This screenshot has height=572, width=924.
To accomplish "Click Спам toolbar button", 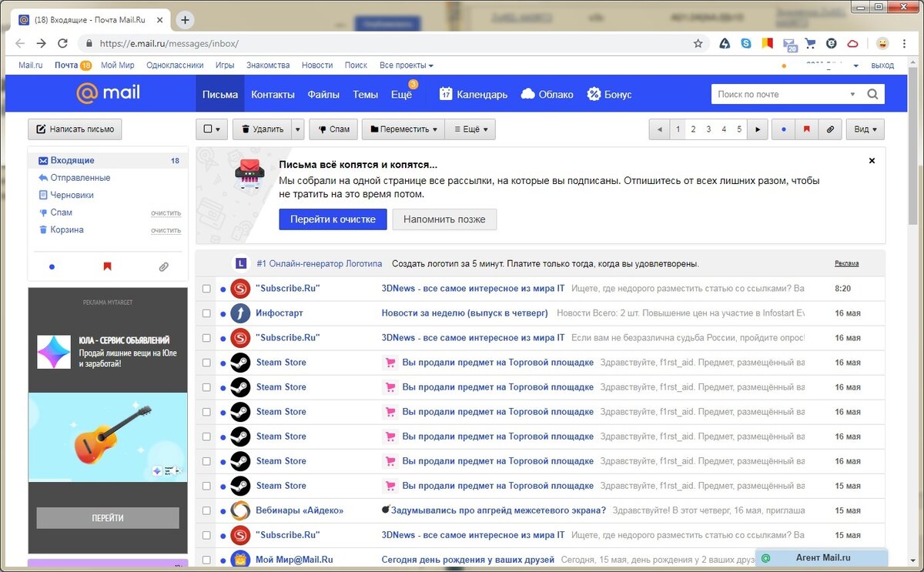I will click(333, 129).
